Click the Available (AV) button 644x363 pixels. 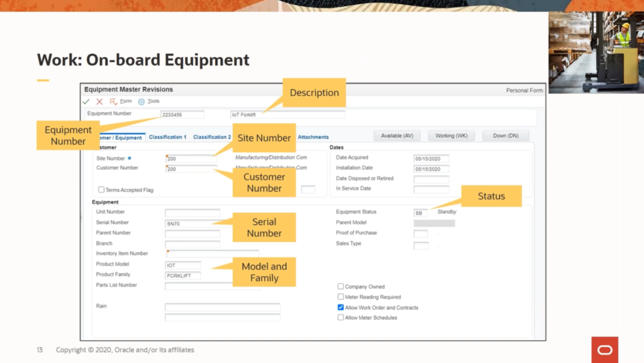pyautogui.click(x=397, y=135)
